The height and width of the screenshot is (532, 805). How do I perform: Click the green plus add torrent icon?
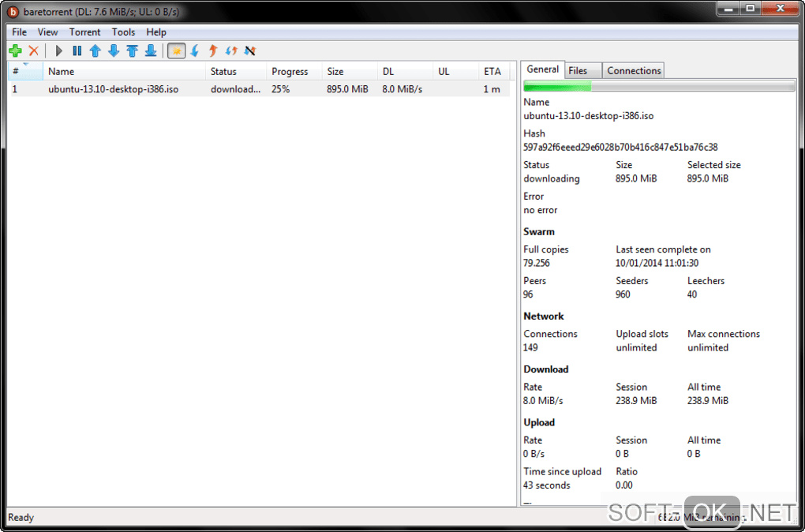(16, 51)
